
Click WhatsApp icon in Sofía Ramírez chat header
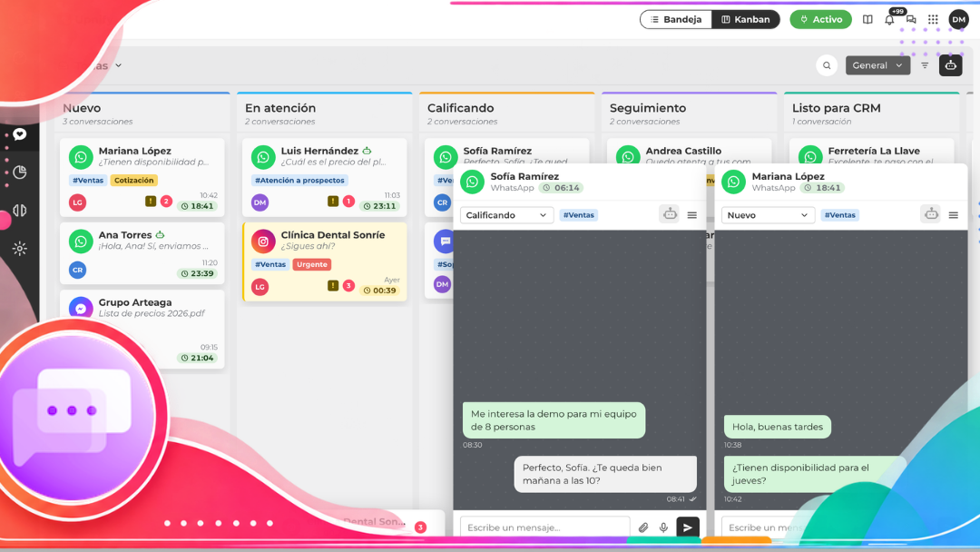point(472,182)
